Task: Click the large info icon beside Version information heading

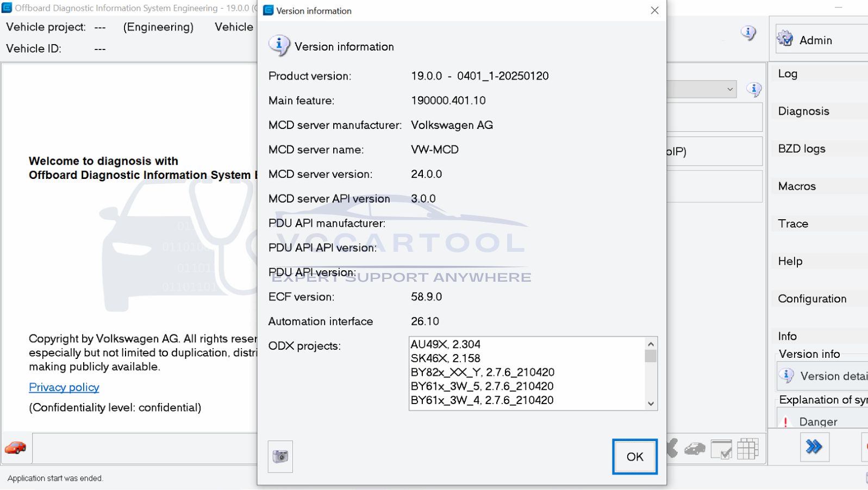Action: pyautogui.click(x=279, y=46)
